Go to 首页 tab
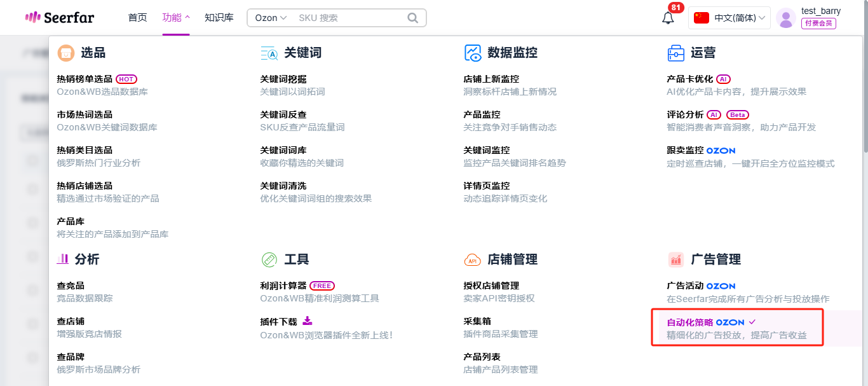The width and height of the screenshot is (868, 386). pos(137,18)
